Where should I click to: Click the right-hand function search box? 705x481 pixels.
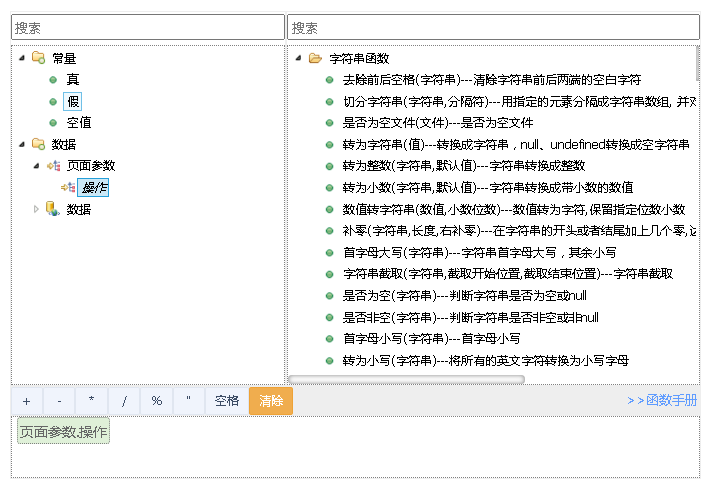pyautogui.click(x=492, y=27)
